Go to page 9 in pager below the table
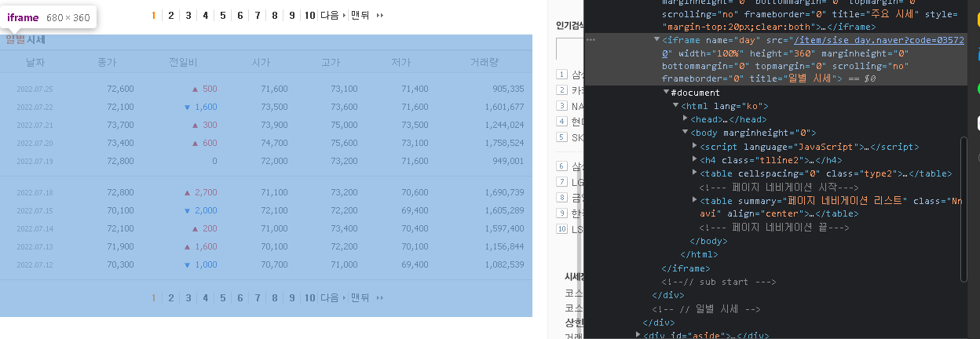 point(291,297)
